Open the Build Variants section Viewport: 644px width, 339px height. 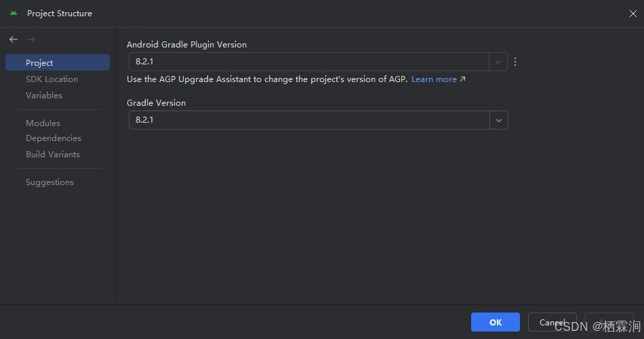click(53, 155)
